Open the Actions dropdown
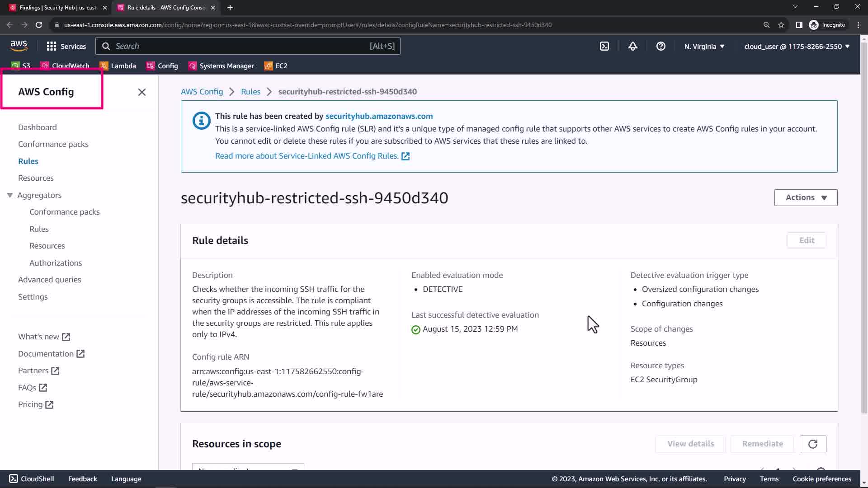The height and width of the screenshot is (488, 868). (x=806, y=197)
